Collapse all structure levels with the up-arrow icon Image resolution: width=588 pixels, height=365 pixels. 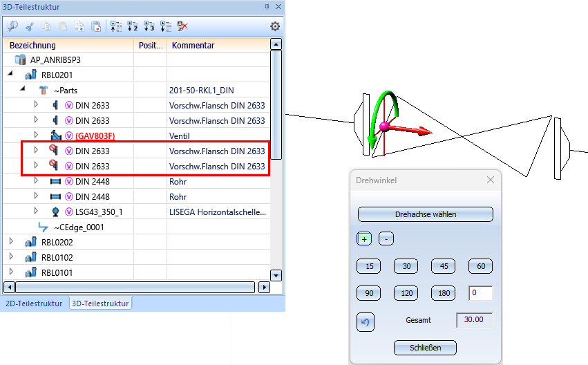[x=116, y=26]
